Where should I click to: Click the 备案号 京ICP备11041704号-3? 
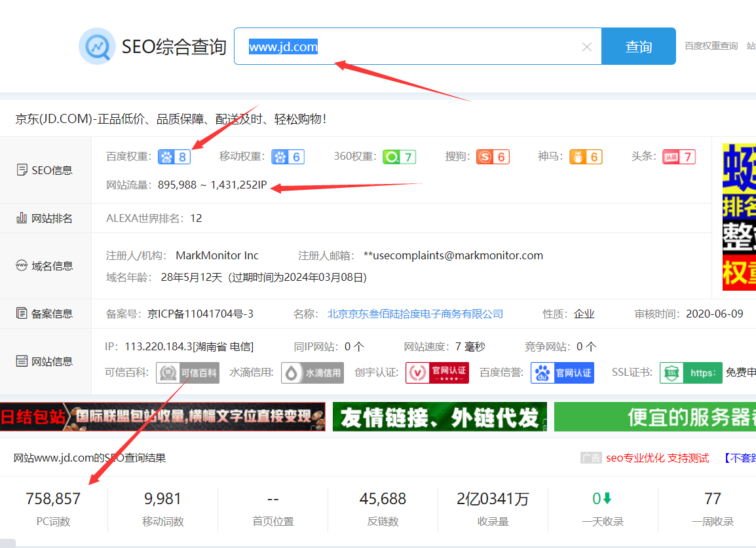200,314
